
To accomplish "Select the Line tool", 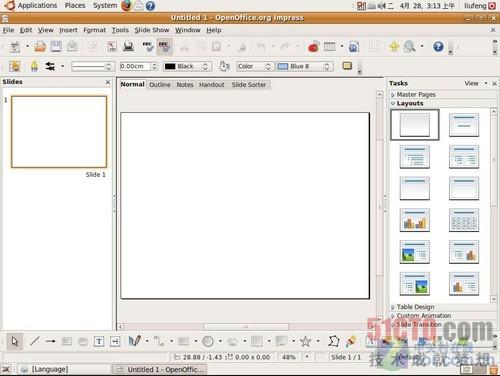I will pos(35,341).
